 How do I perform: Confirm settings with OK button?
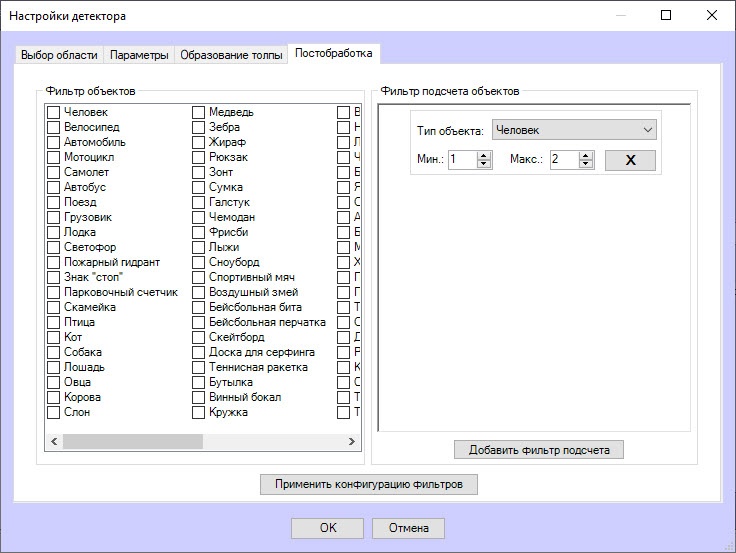click(328, 528)
